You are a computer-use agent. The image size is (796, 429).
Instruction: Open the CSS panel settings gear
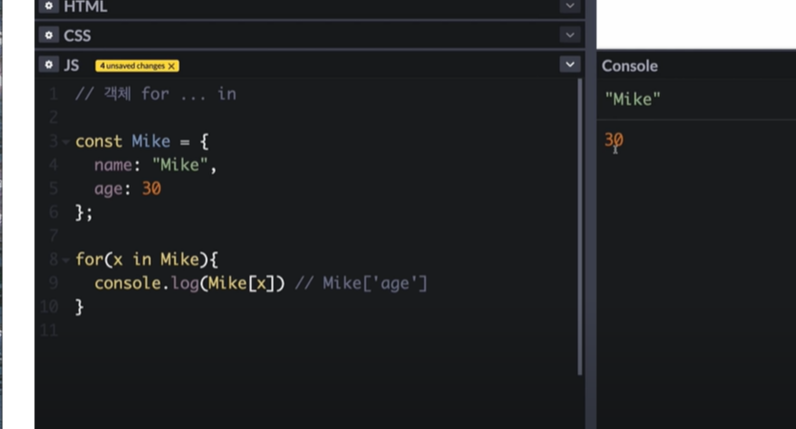pyautogui.click(x=49, y=35)
